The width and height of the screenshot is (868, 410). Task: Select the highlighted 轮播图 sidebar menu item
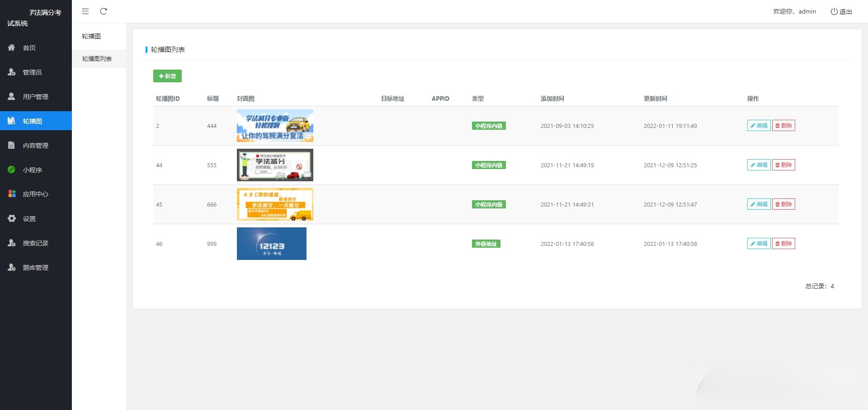click(32, 121)
